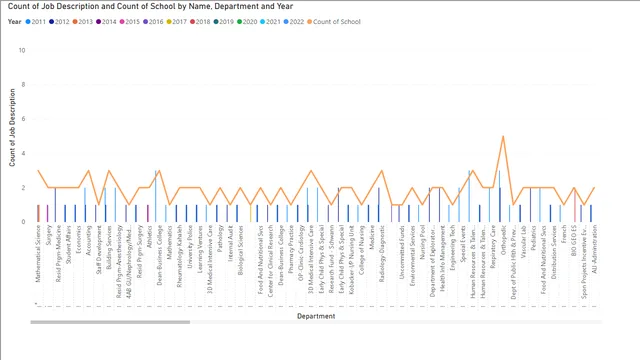Select the 2014 legend label
This screenshot has height=360, width=640.
[x=109, y=22]
